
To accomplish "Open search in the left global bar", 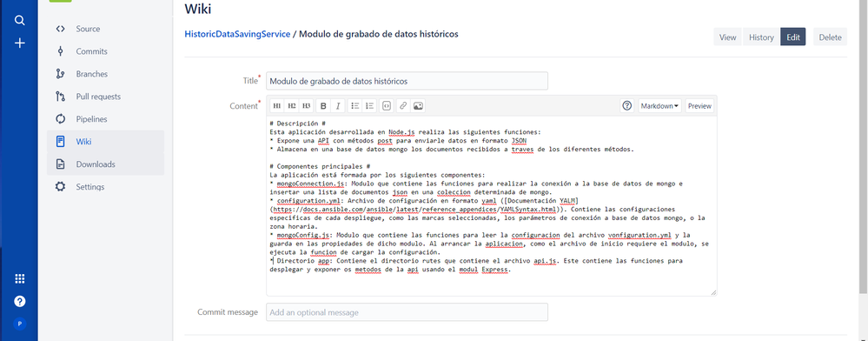I will tap(20, 21).
